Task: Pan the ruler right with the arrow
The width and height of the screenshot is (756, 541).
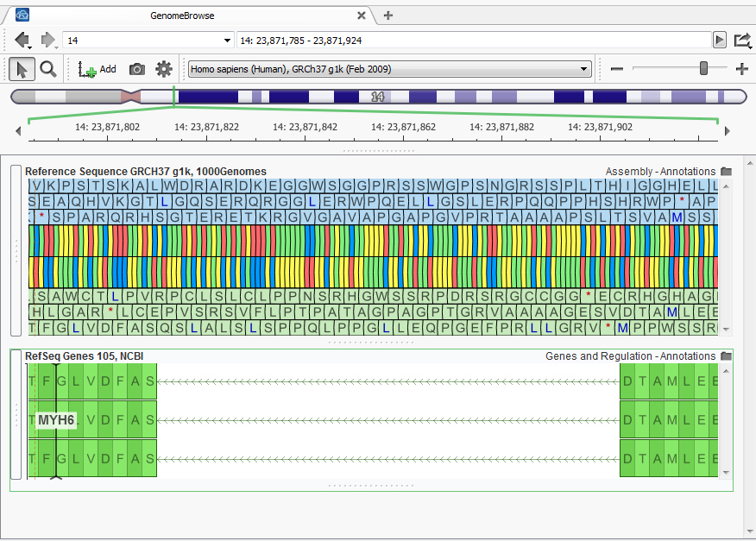Action: click(728, 130)
